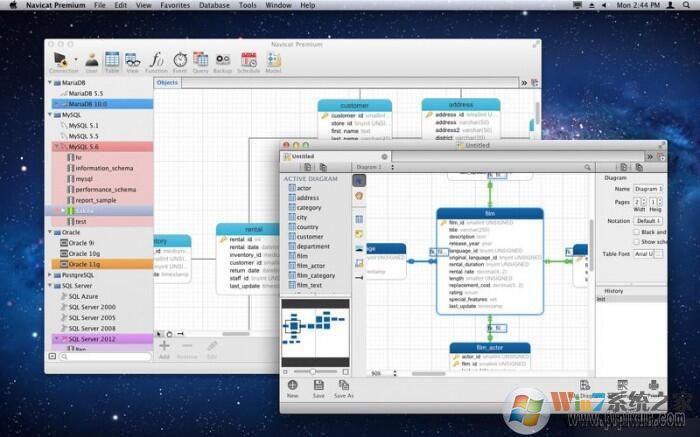Select the note tool in vertical palette

click(x=359, y=234)
